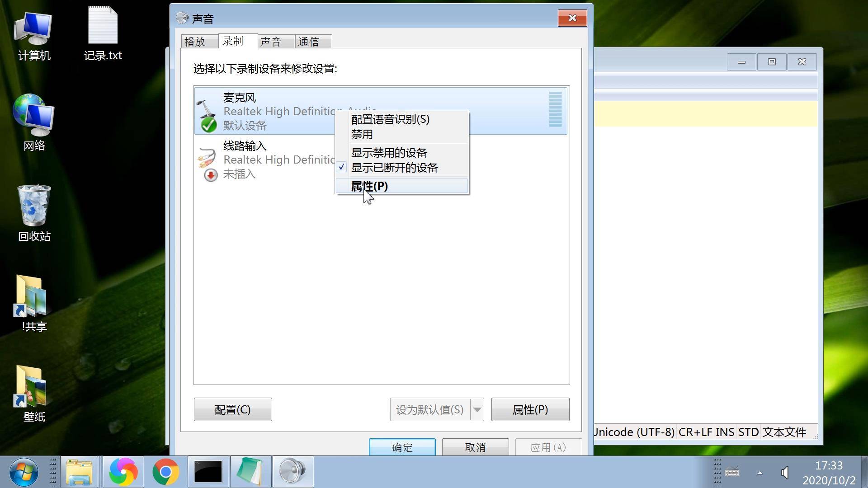The height and width of the screenshot is (488, 868).
Task: Click 确定 to confirm settings
Action: [x=403, y=447]
